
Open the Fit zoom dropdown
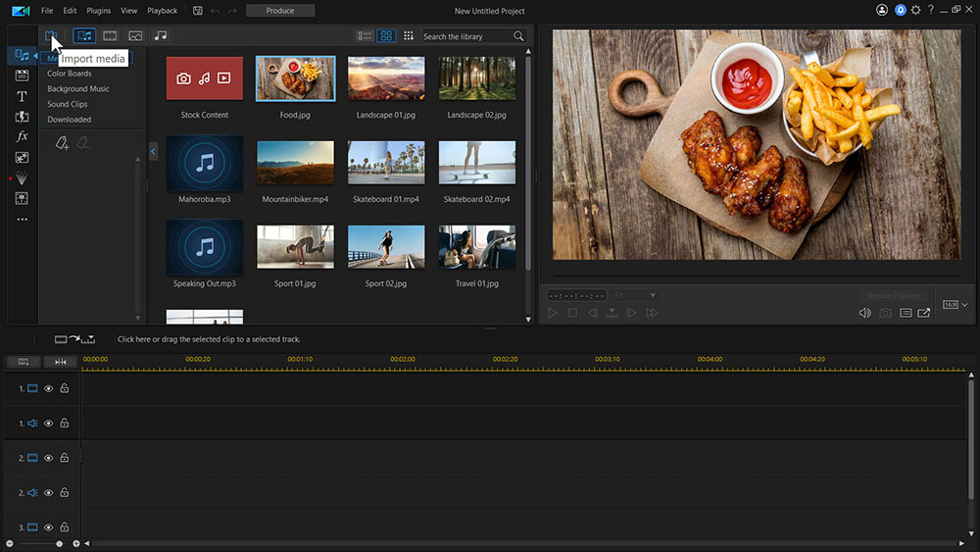[636, 295]
